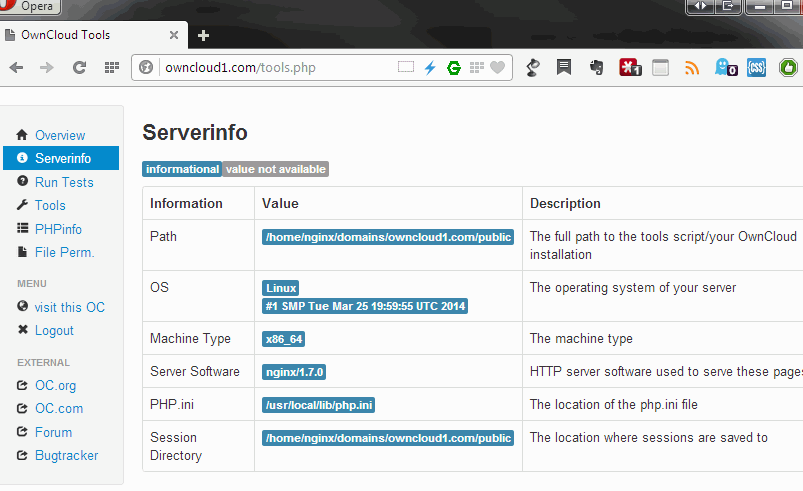
Task: Click the rectangle selection icon in address bar
Action: coord(406,67)
